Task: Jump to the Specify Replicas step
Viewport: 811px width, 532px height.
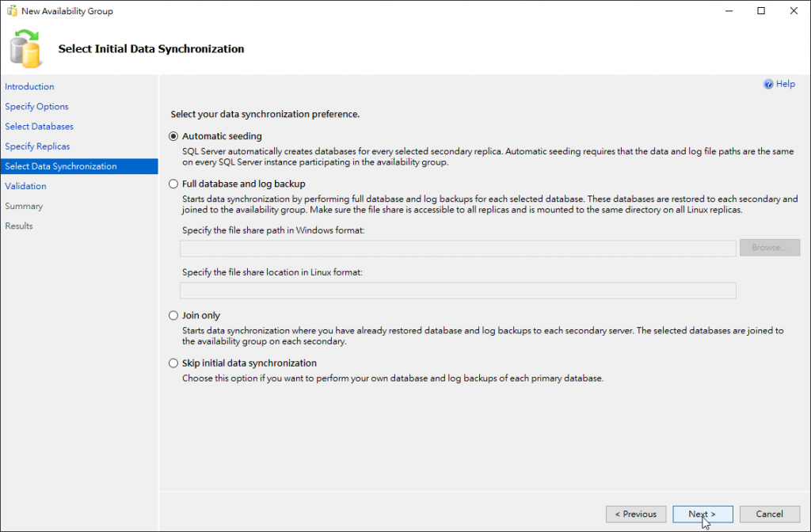Action: pyautogui.click(x=37, y=146)
